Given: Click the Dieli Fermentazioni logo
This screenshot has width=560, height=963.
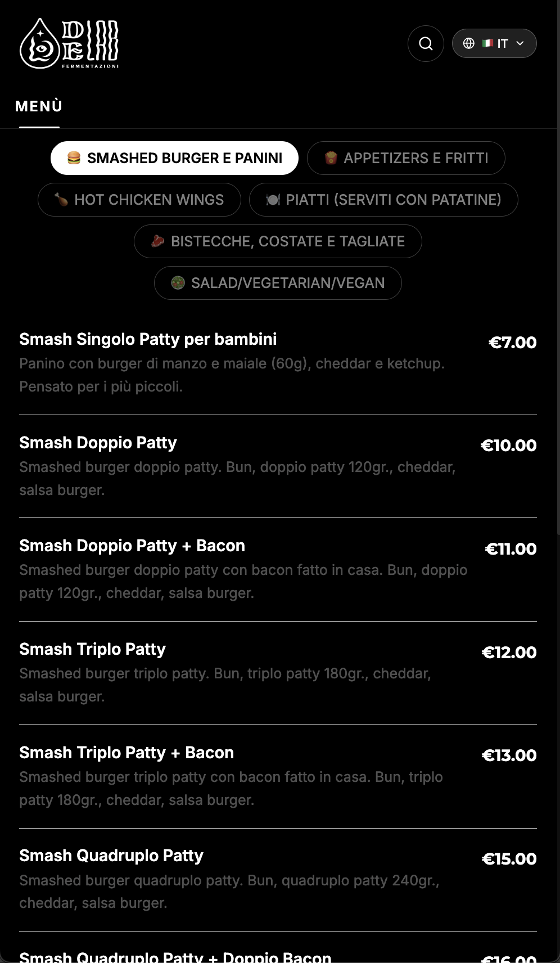Looking at the screenshot, I should [x=69, y=44].
